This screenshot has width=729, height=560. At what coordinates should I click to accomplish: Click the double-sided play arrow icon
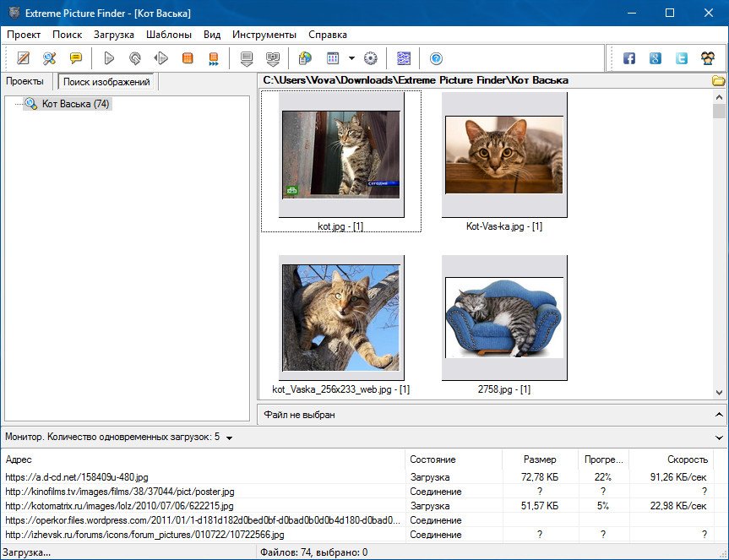tap(160, 58)
